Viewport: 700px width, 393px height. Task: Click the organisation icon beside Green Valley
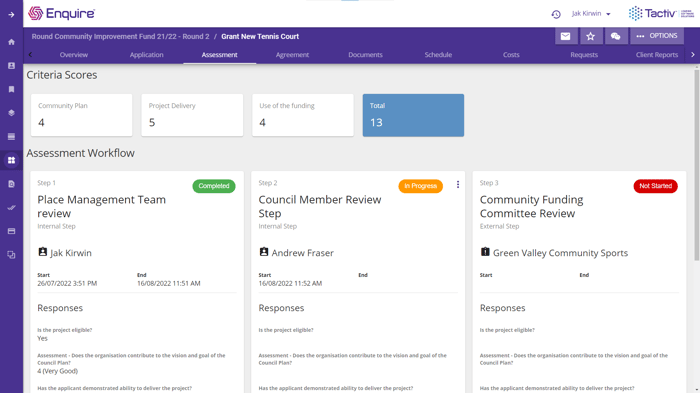click(x=485, y=252)
